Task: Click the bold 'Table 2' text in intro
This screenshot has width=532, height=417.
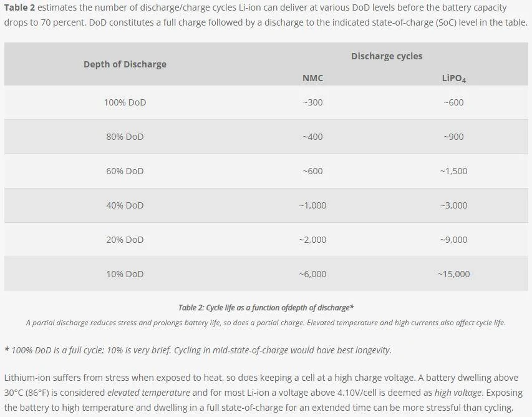Action: (x=19, y=7)
